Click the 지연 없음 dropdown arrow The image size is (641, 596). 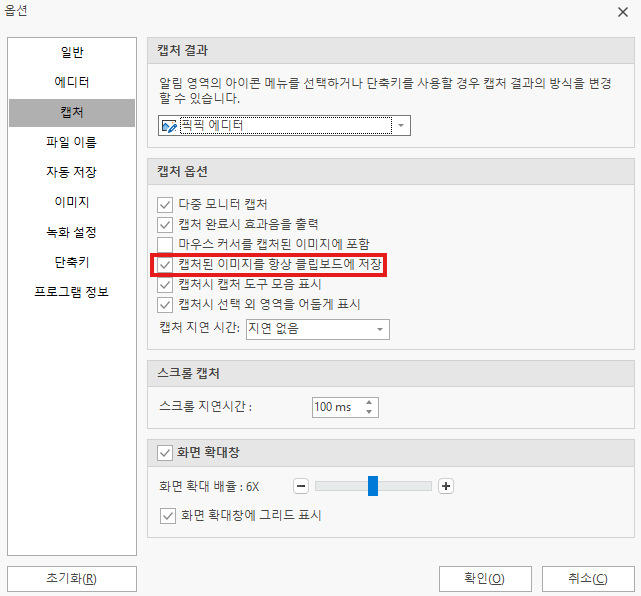coord(380,329)
